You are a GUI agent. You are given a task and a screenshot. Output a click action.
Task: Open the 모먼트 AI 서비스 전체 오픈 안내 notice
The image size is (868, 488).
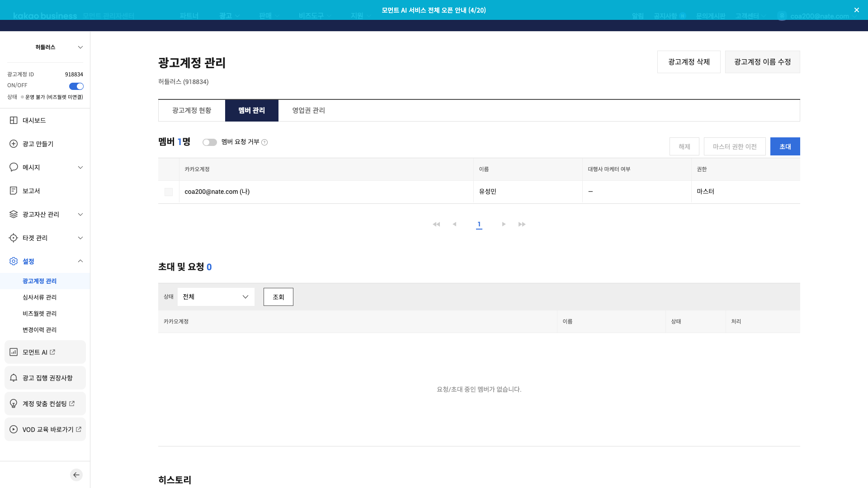click(x=434, y=10)
